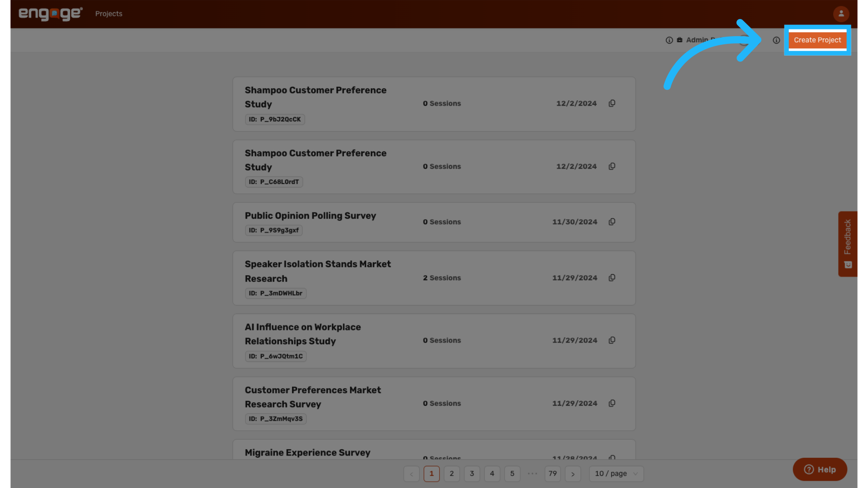The height and width of the screenshot is (488, 868).
Task: Duplicate AI Influence on Workplace Relationships Study
Action: [612, 340]
